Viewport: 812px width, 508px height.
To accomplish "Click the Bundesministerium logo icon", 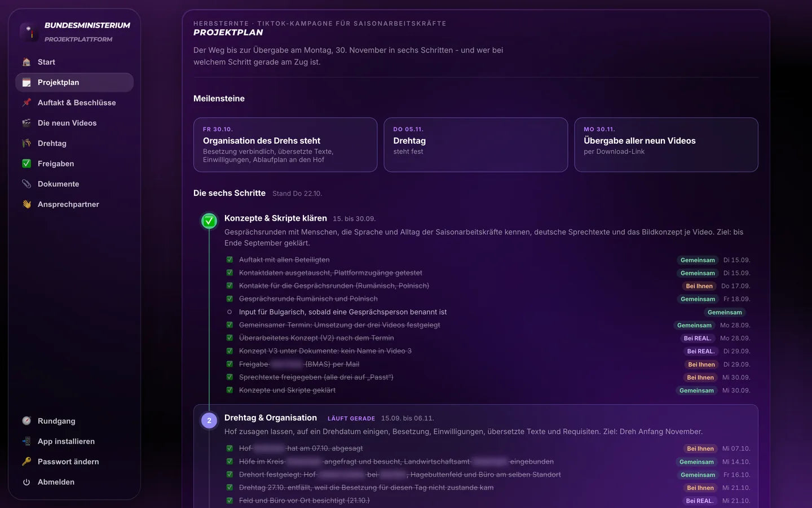I will (x=29, y=32).
